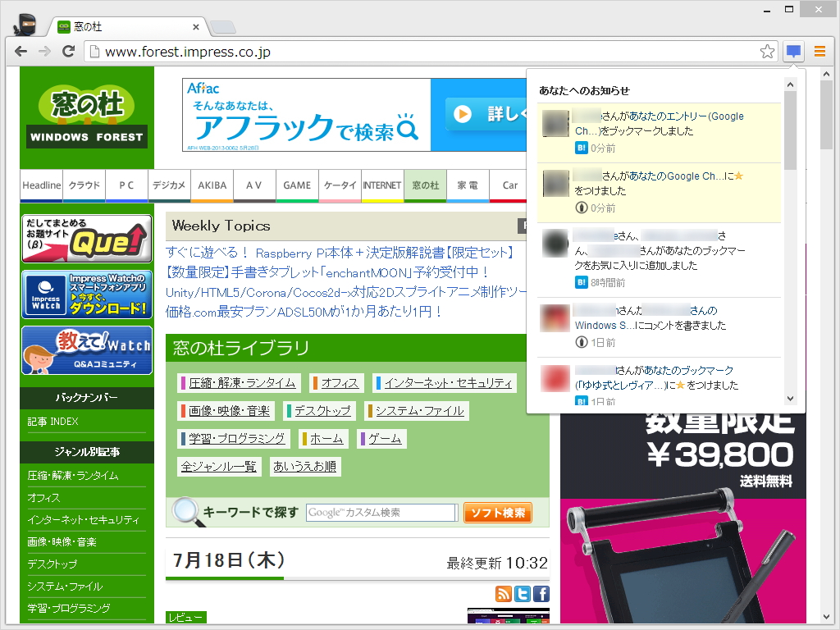The width and height of the screenshot is (840, 630).
Task: Bookmark the page via the star icon
Action: click(767, 51)
